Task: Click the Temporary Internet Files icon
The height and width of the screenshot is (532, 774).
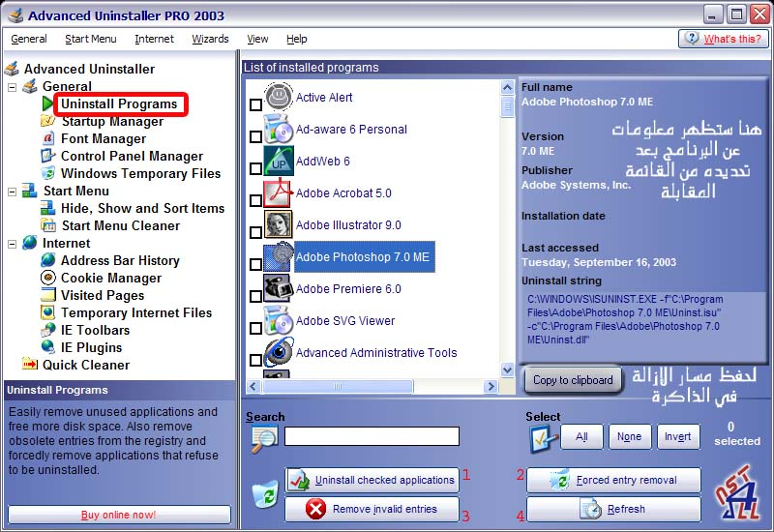Action: (x=47, y=311)
